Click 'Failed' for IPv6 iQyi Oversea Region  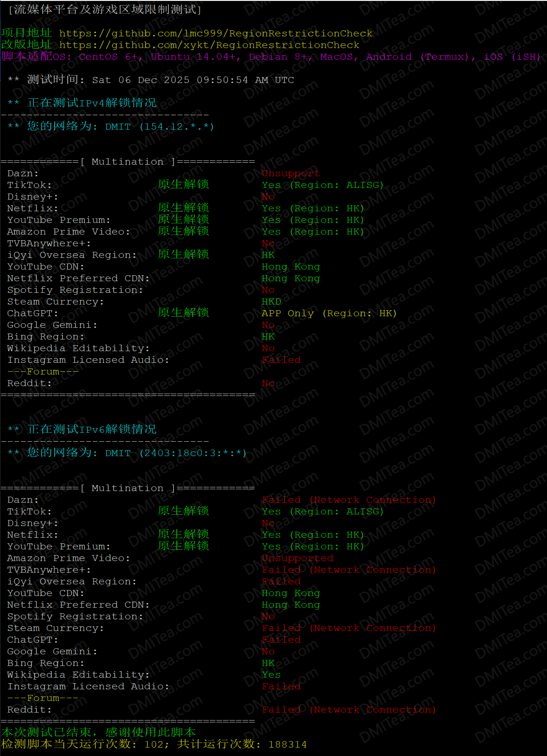point(281,581)
